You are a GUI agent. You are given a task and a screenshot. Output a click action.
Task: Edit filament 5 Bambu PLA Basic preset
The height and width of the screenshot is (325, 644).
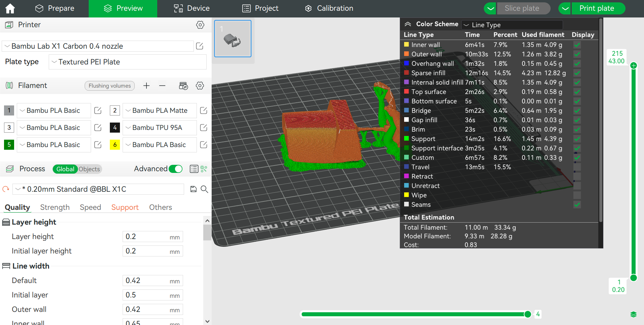click(98, 145)
